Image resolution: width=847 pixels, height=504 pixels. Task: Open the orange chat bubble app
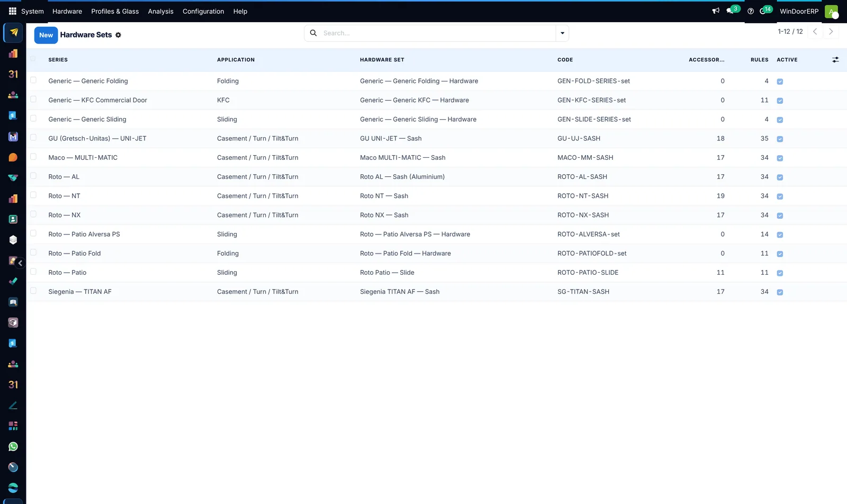click(x=13, y=157)
